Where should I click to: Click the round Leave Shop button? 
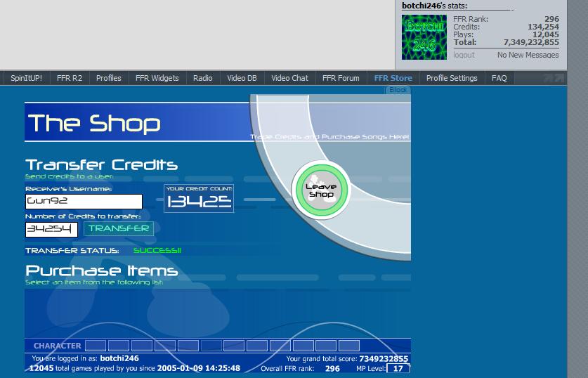320,190
